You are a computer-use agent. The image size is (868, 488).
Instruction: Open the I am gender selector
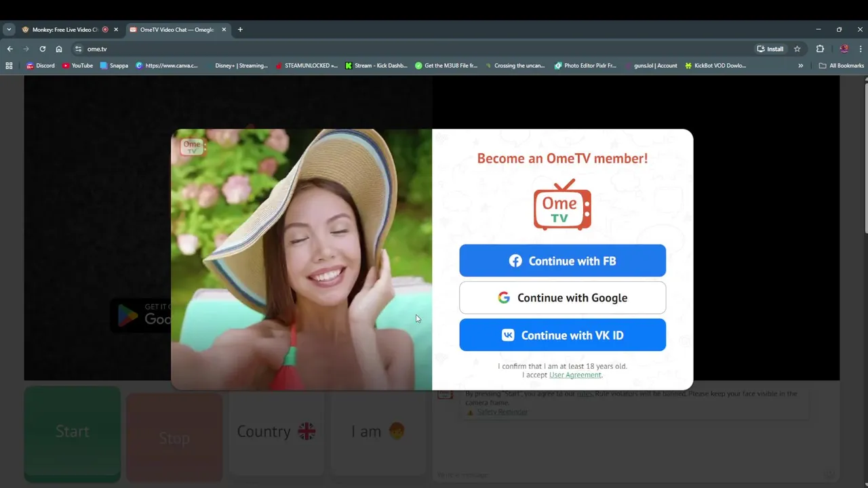coord(378,431)
